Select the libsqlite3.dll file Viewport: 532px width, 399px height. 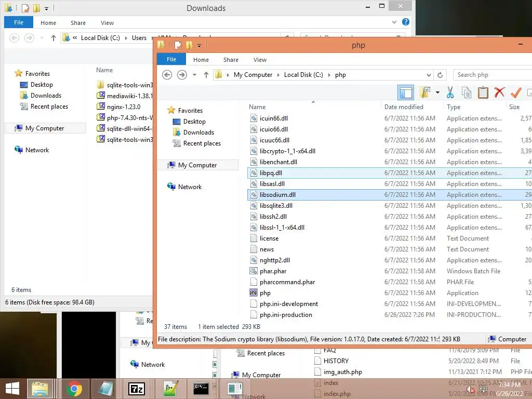[276, 206]
